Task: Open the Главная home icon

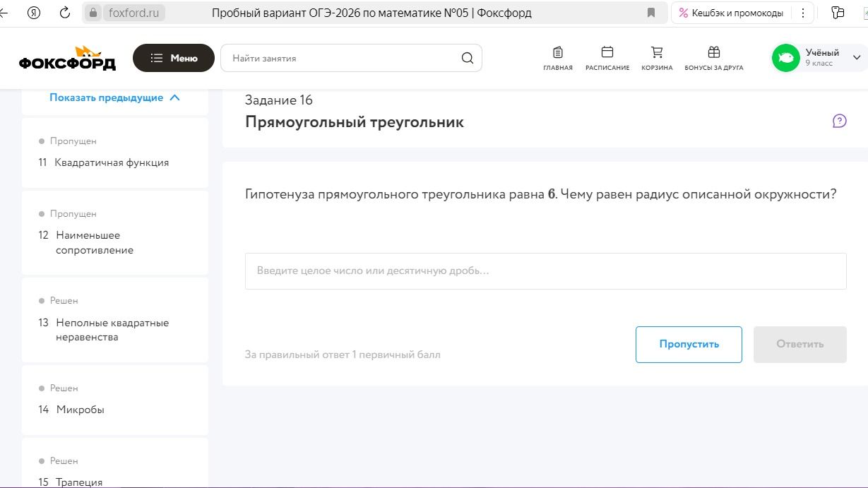Action: tap(558, 52)
